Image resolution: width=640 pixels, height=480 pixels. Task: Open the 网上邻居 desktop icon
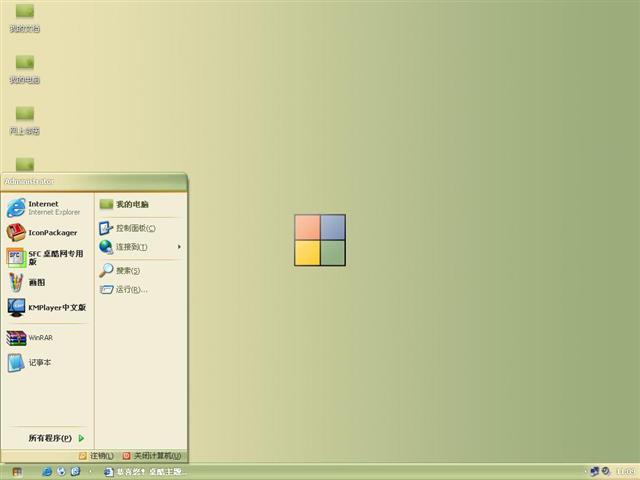click(24, 121)
